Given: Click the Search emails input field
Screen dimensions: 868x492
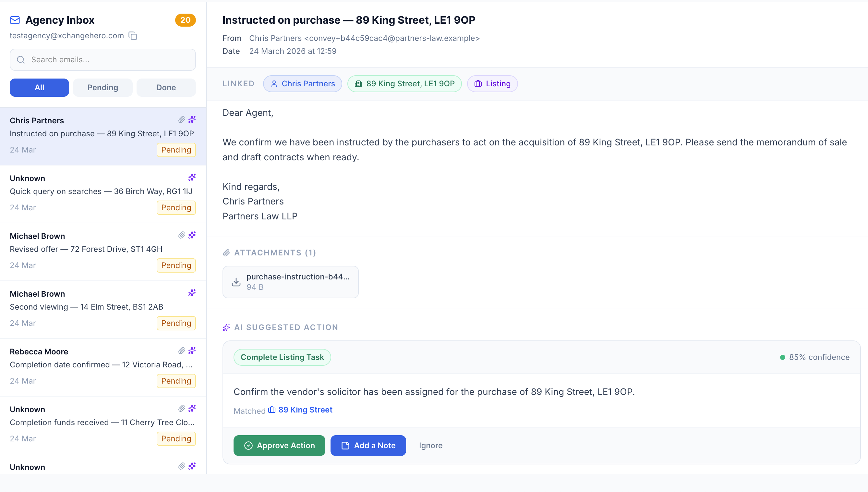Looking at the screenshot, I should click(x=102, y=59).
